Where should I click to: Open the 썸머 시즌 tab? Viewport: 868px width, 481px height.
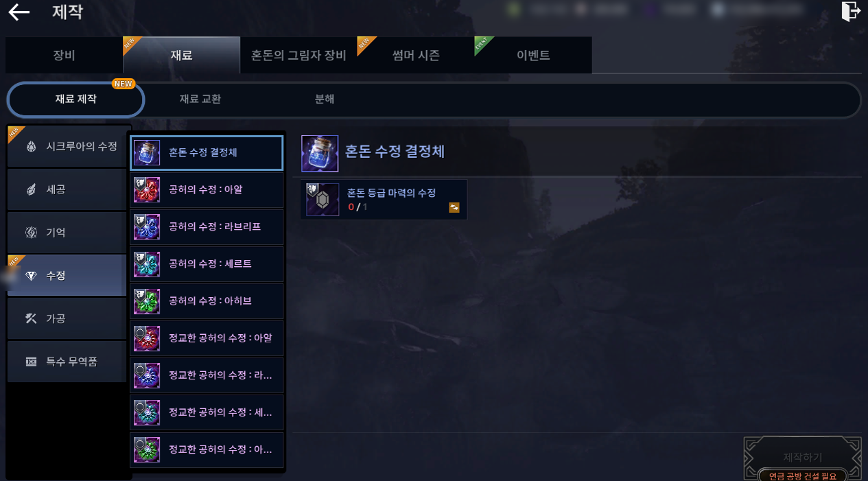416,56
